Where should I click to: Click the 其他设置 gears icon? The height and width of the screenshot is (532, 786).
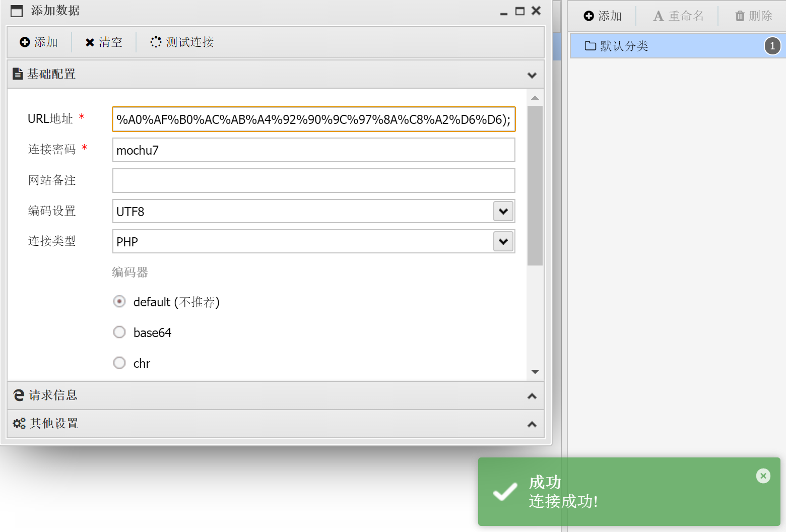click(x=19, y=424)
